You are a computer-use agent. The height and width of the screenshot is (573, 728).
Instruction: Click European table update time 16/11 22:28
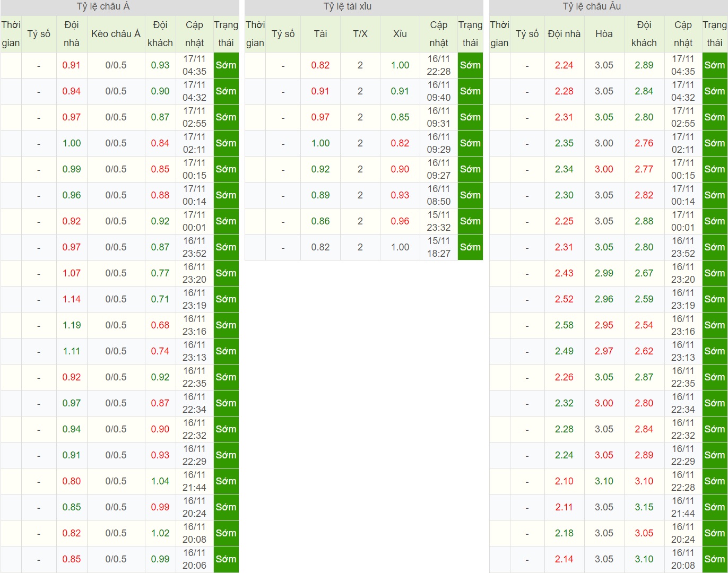(x=683, y=481)
